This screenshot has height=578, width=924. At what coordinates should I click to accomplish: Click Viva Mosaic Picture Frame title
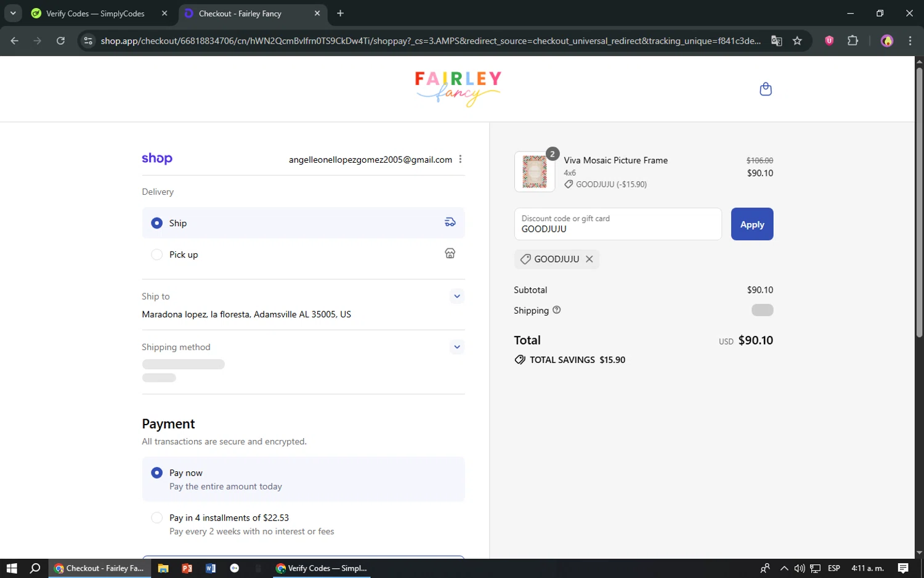tap(615, 160)
